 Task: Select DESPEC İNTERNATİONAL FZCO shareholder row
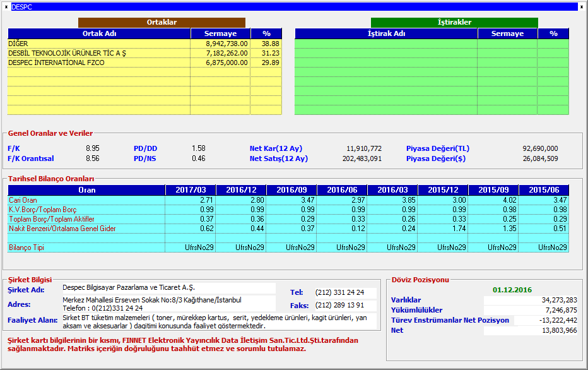[144, 63]
